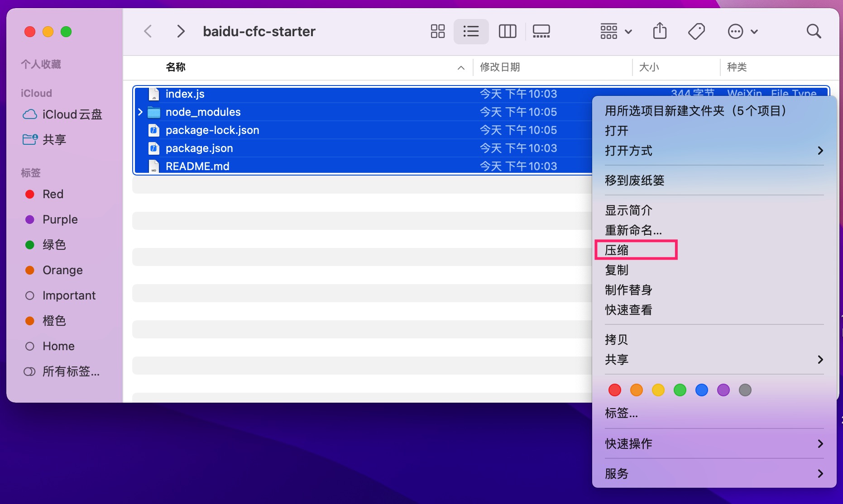Select the list view toggle
The width and height of the screenshot is (843, 504).
471,31
